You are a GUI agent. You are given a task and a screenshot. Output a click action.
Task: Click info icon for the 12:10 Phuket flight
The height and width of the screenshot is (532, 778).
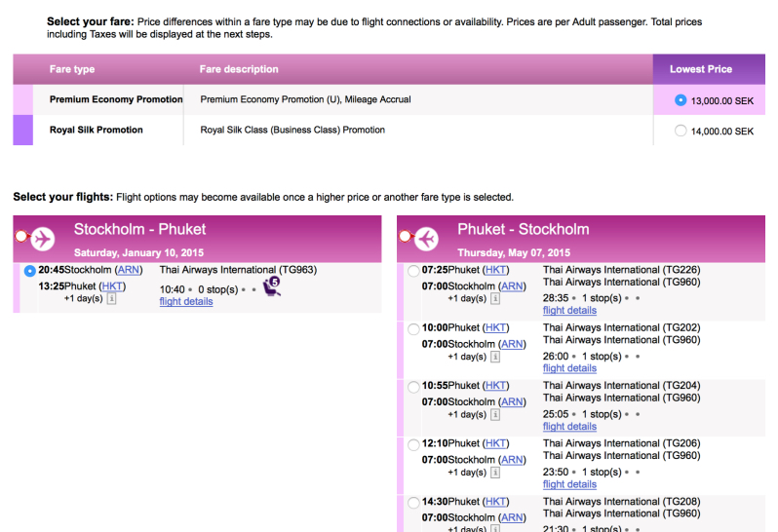494,473
